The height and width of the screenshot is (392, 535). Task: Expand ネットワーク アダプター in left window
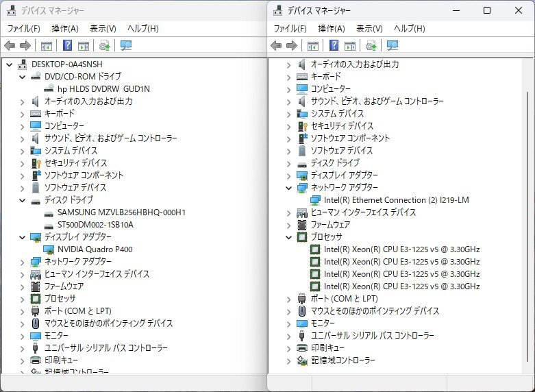pos(22,262)
